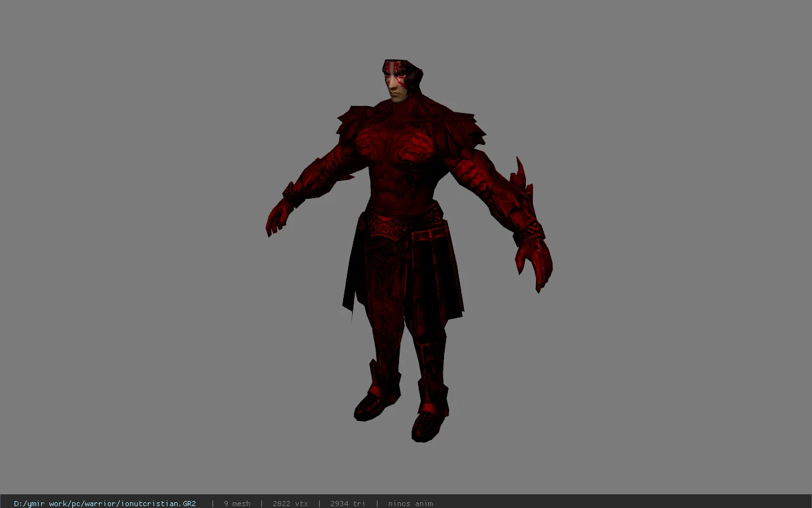812x508 pixels.
Task: Click the '2934 tri' triangle count
Action: (x=348, y=504)
